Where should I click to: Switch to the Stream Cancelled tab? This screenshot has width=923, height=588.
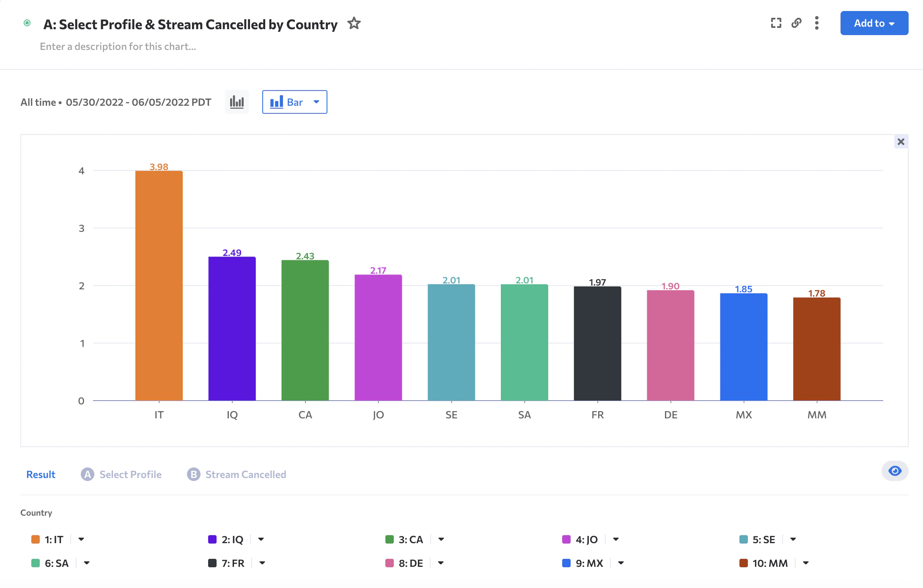[x=245, y=474]
